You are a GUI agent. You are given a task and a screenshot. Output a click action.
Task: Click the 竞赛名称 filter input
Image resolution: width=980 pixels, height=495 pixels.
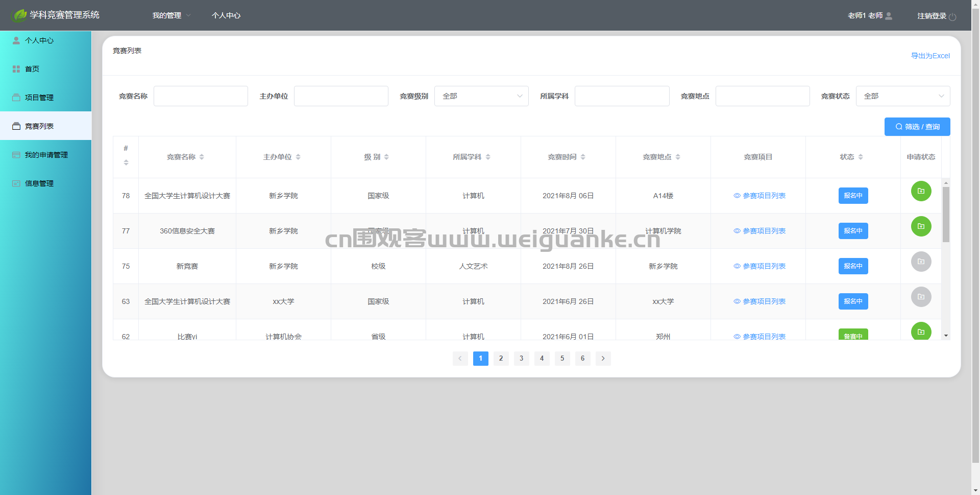[201, 96]
